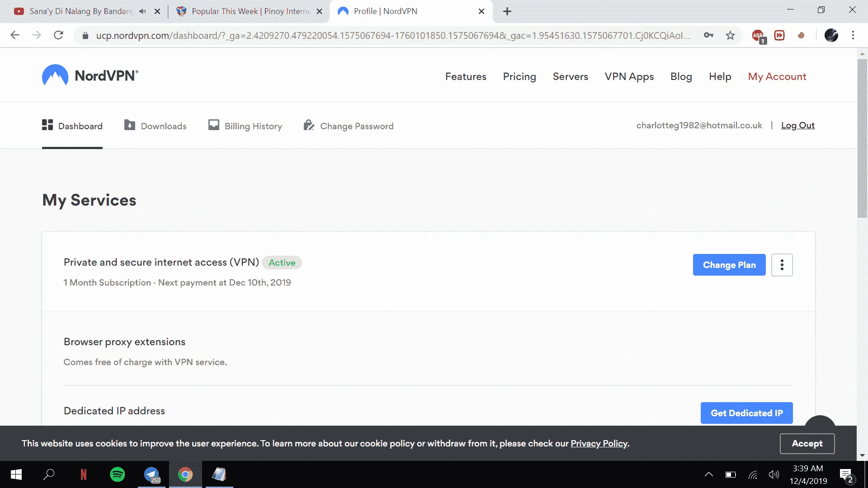The width and height of the screenshot is (868, 488).
Task: Click the address bar URL
Action: pyautogui.click(x=392, y=35)
